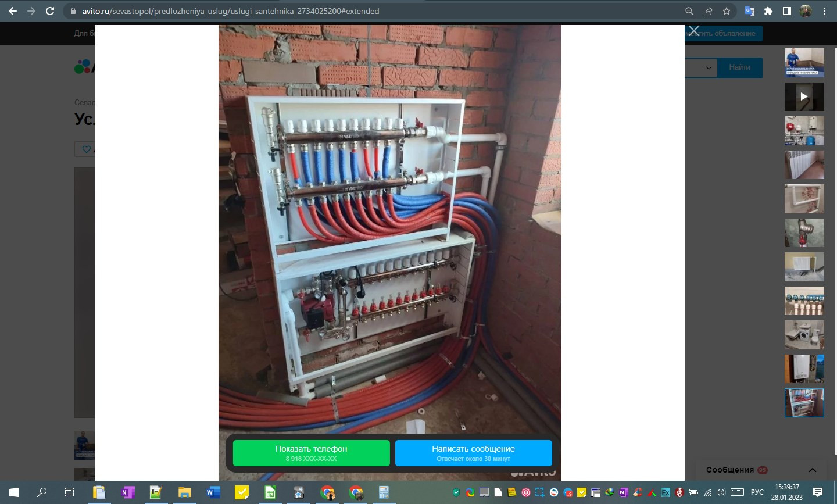Open the yellow checkmark notes app
The image size is (837, 504).
(241, 492)
